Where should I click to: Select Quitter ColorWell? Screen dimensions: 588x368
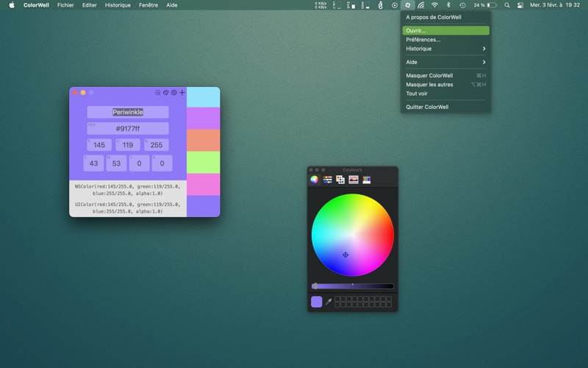[x=446, y=107]
